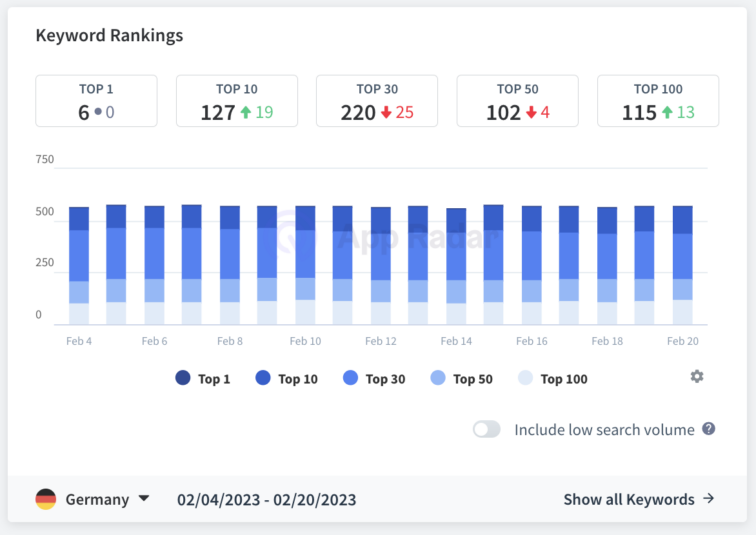Click the Germany flag icon
This screenshot has width=756, height=535.
[46, 499]
